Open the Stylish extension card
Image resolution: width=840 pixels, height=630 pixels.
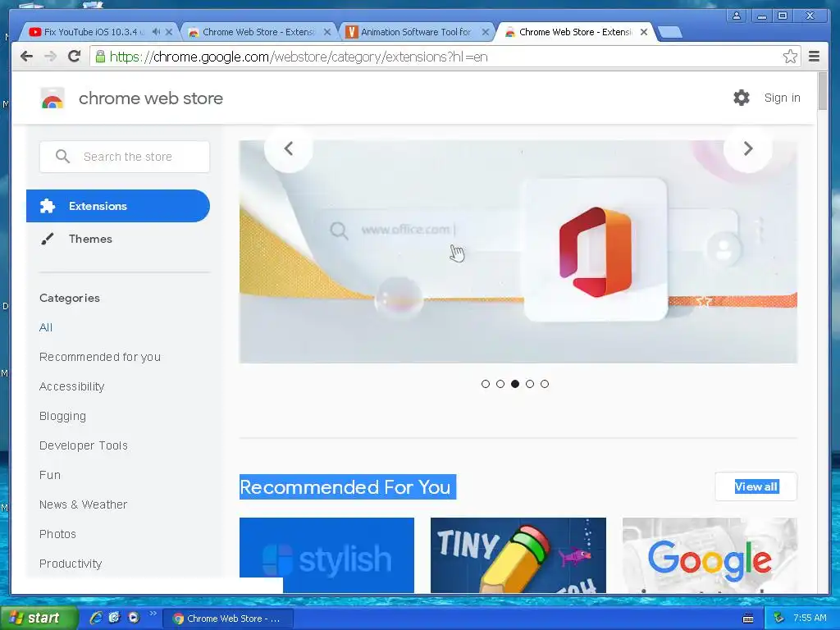click(326, 555)
